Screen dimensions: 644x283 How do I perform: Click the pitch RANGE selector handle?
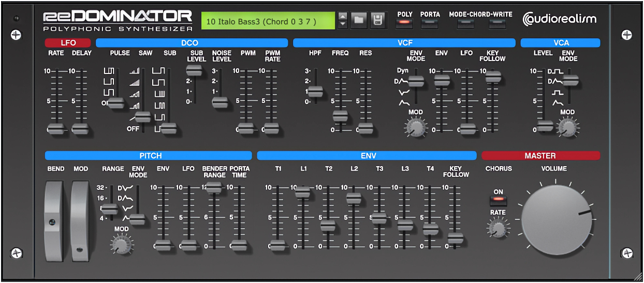tap(109, 208)
